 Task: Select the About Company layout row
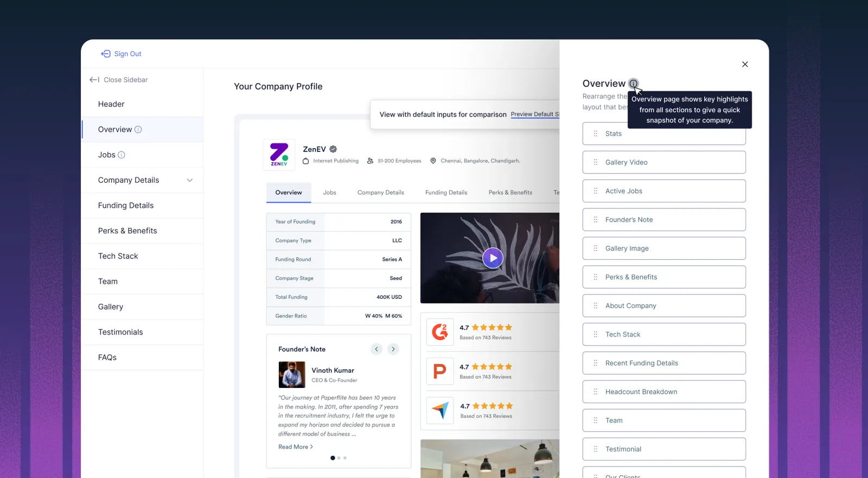[664, 306]
